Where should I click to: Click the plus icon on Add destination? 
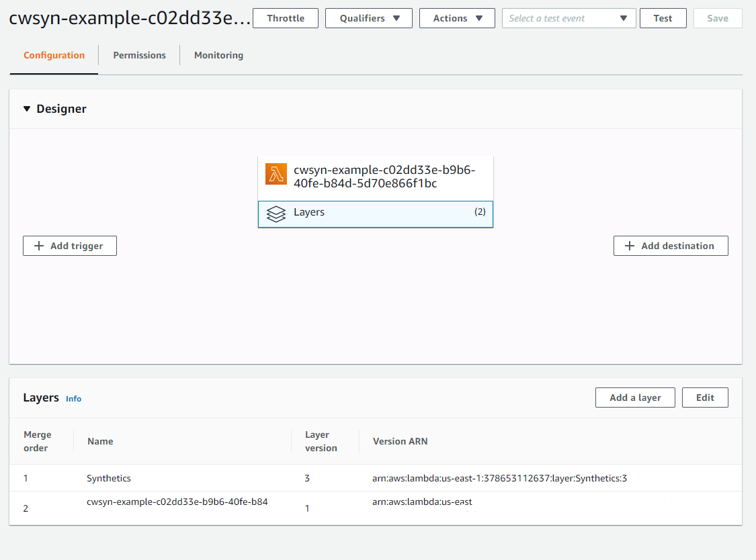tap(630, 246)
